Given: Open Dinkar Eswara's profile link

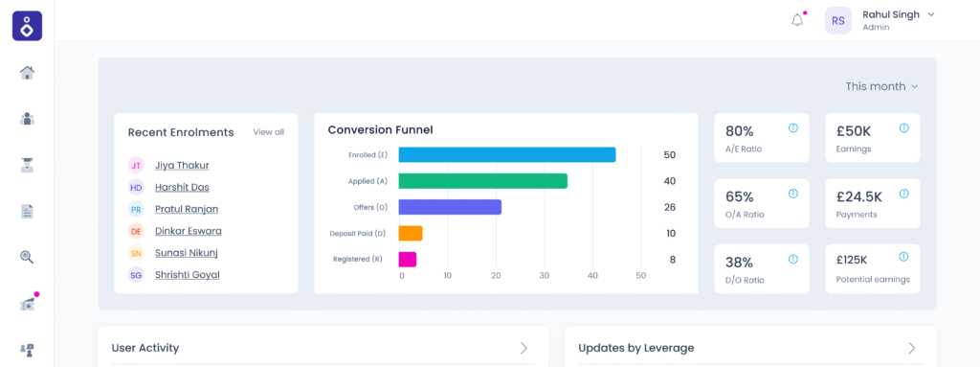Looking at the screenshot, I should [189, 231].
